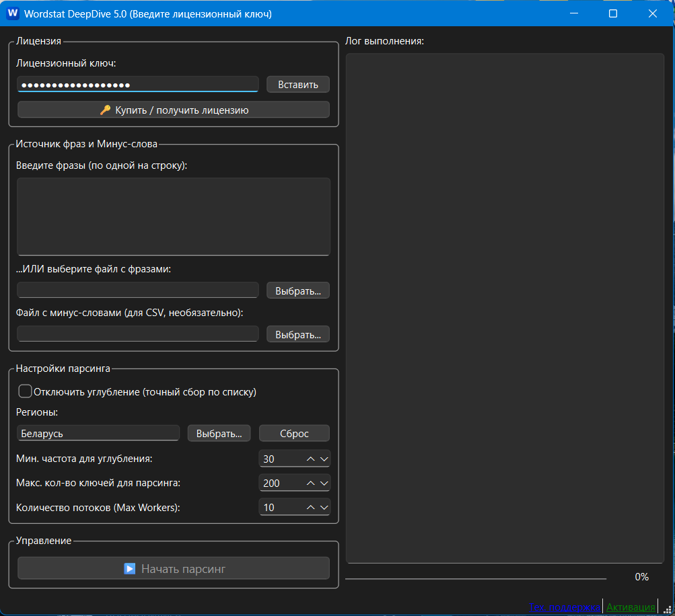Enable Отключить углубление checkbox
This screenshot has width=675, height=616.
click(25, 391)
